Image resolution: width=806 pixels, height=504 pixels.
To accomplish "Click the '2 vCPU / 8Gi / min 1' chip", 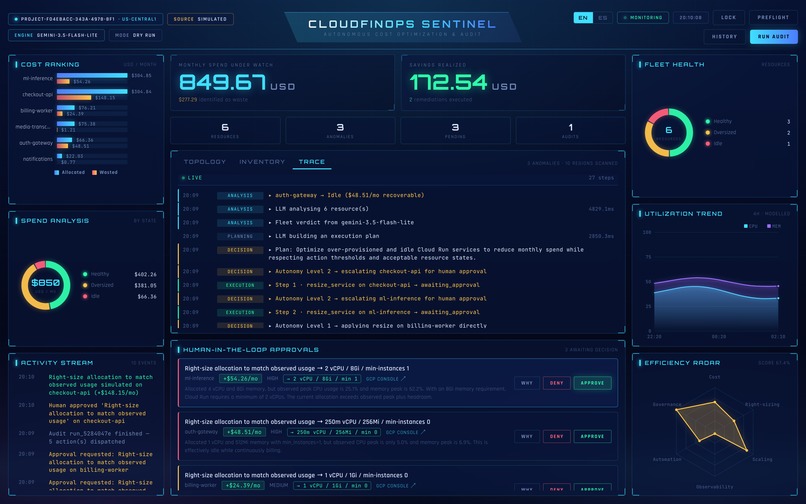I will 321,379.
